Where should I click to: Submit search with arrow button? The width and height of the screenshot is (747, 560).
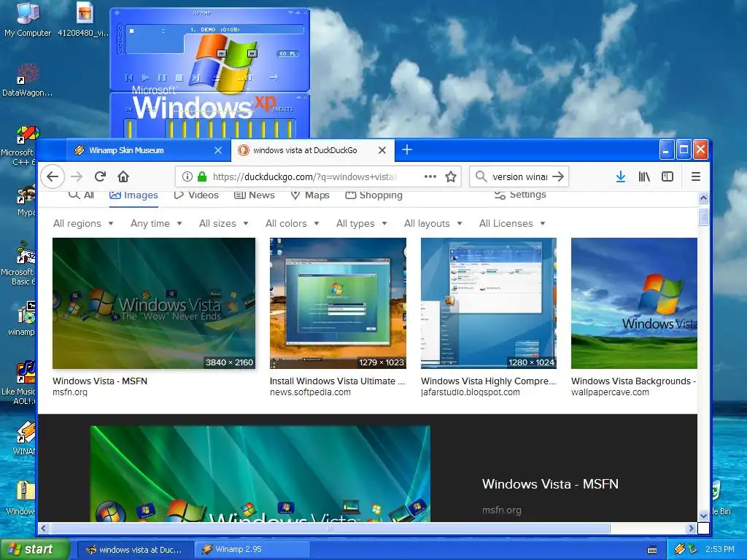(x=558, y=176)
